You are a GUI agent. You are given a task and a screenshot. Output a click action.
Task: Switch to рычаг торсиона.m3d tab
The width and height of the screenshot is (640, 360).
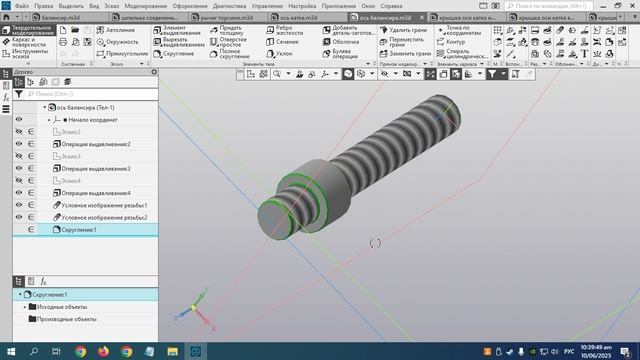click(227, 18)
